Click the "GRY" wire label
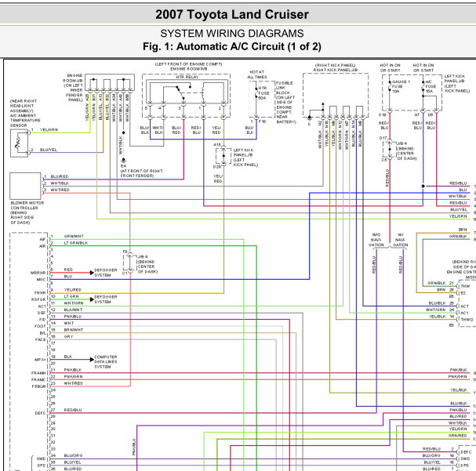The height and width of the screenshot is (471, 476). coord(68,336)
